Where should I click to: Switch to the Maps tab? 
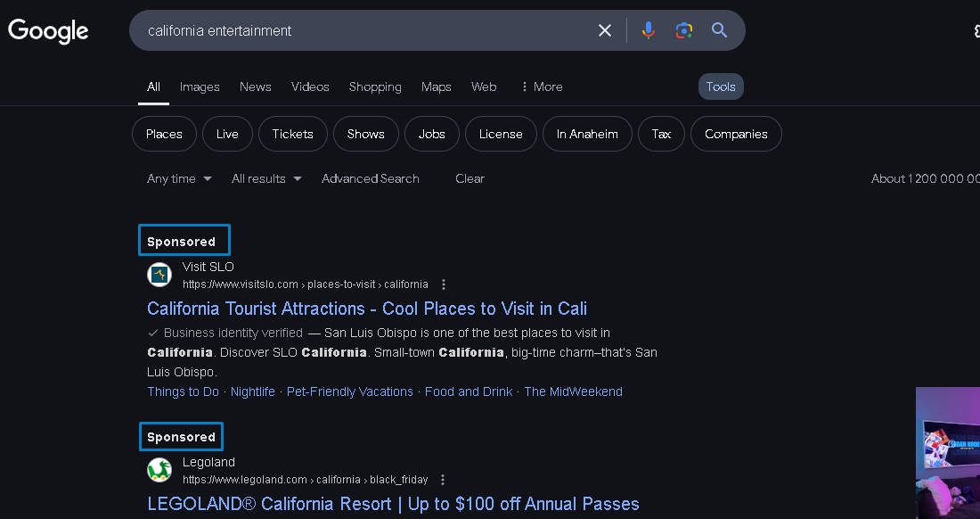(x=437, y=86)
